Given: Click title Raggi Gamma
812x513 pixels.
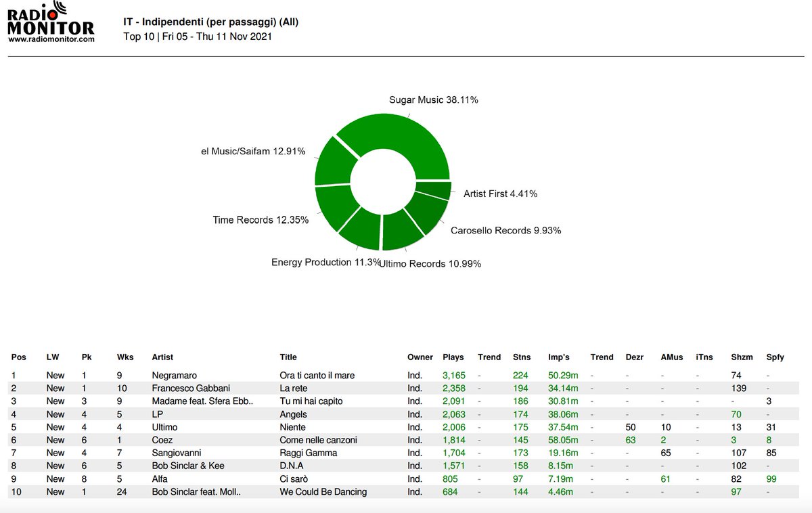Looking at the screenshot, I should 308,453.
